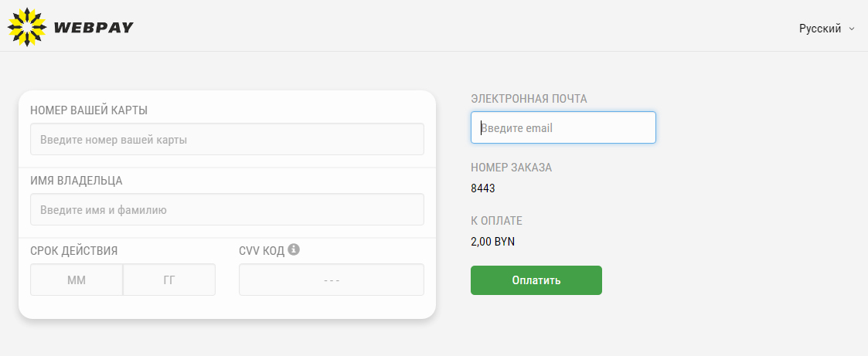Click the НОМЕР ВАШЕЙ КАРТЫ label
Screen dimensions: 868x356
(x=89, y=110)
